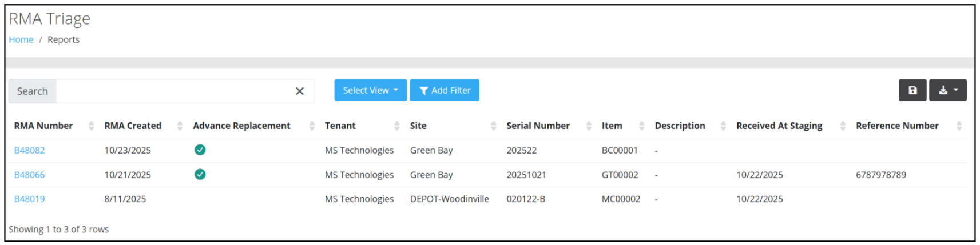The image size is (980, 245).
Task: Click the Item column header
Action: point(612,126)
